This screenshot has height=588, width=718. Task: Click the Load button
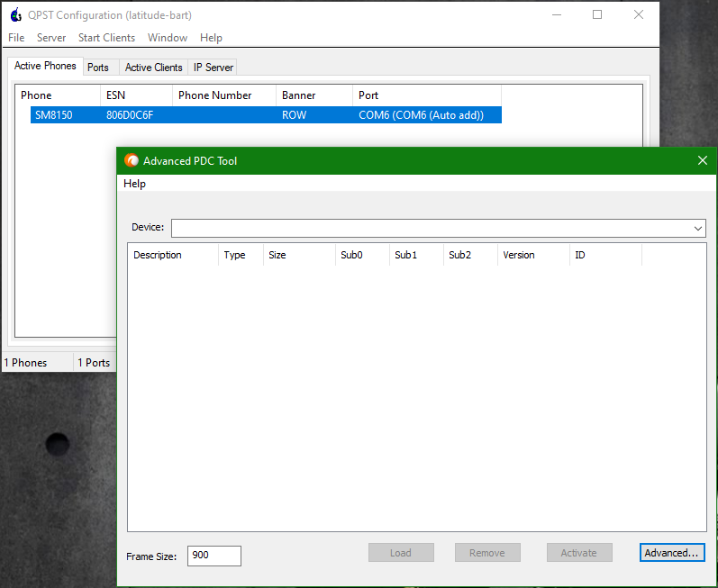click(x=401, y=553)
